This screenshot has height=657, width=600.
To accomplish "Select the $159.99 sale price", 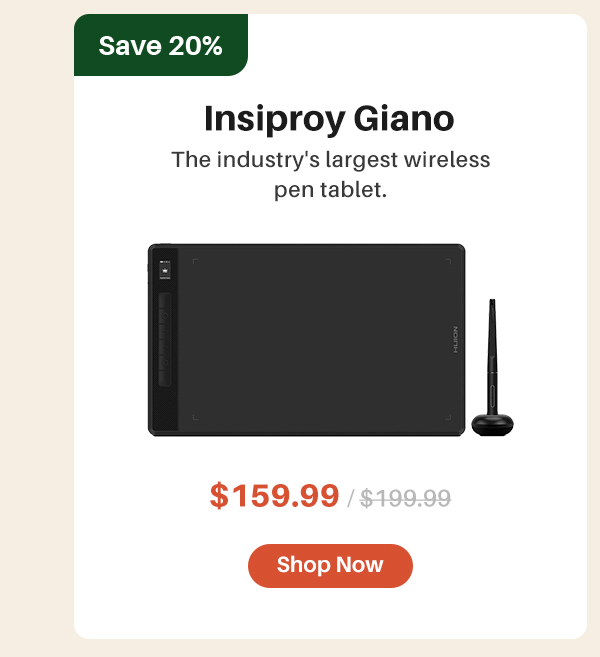I will (x=274, y=496).
